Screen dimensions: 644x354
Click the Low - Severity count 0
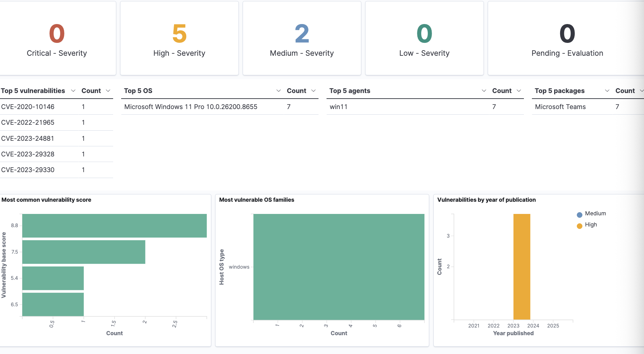pyautogui.click(x=424, y=34)
